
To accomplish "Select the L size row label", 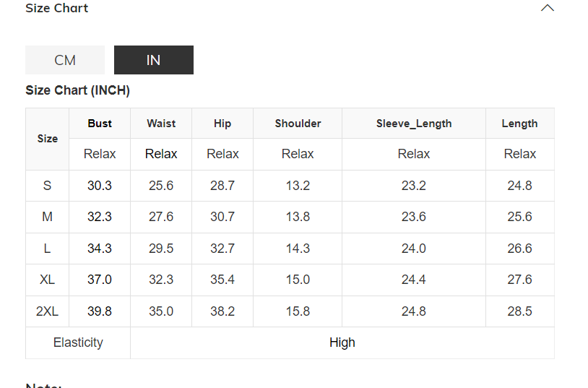I will pos(48,249).
